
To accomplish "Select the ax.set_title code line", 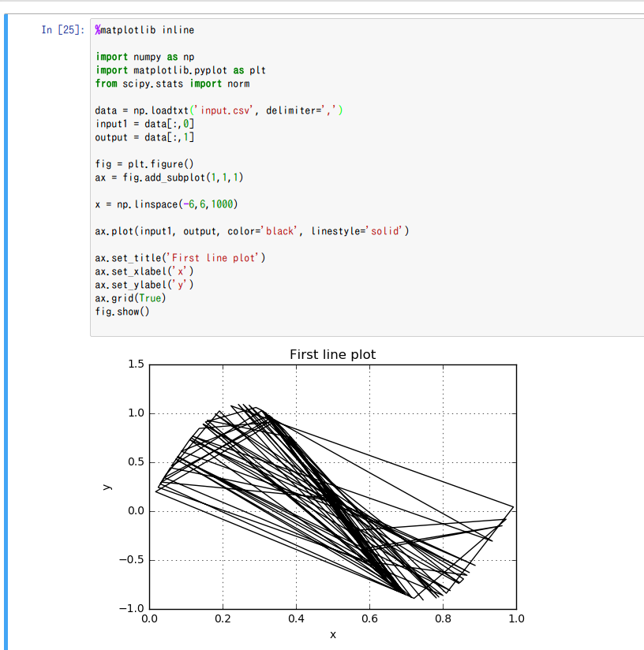I will point(182,258).
